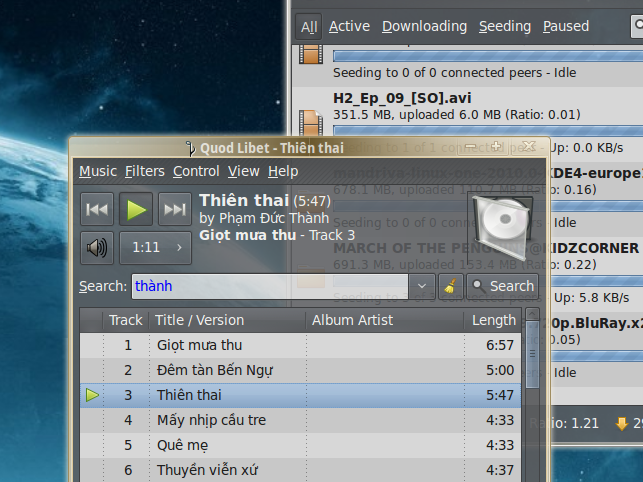The width and height of the screenshot is (643, 482).
Task: Click 'Seeding to 0 of 0 connected peers' top line
Action: (454, 73)
